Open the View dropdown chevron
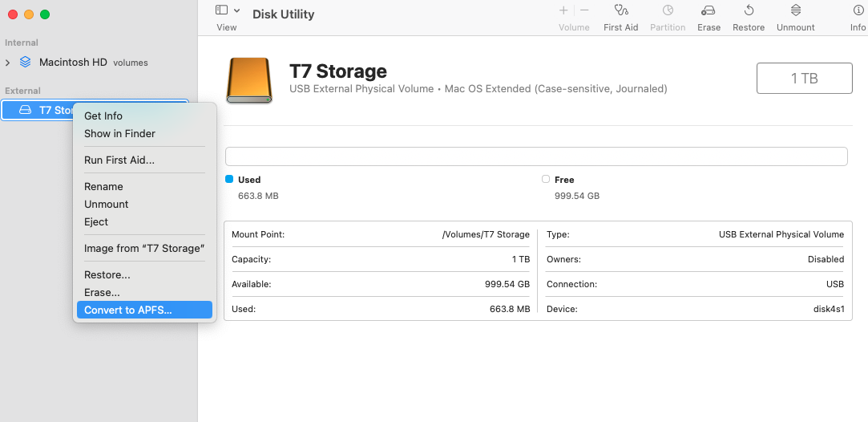Image resolution: width=868 pixels, height=422 pixels. click(x=237, y=10)
